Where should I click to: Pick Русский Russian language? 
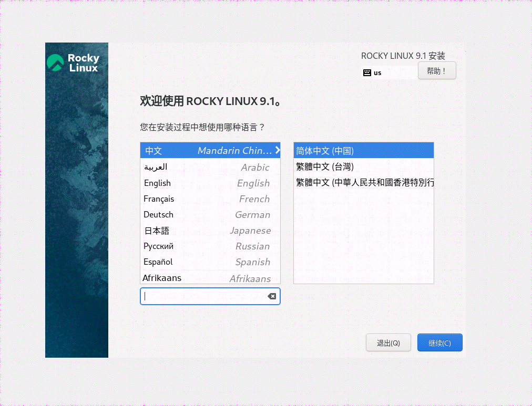click(210, 246)
